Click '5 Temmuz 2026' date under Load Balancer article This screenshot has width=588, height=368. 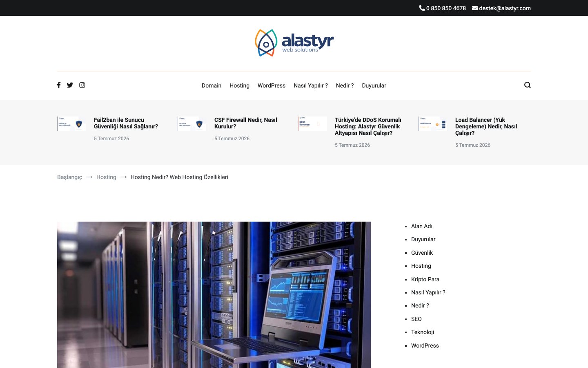click(473, 145)
